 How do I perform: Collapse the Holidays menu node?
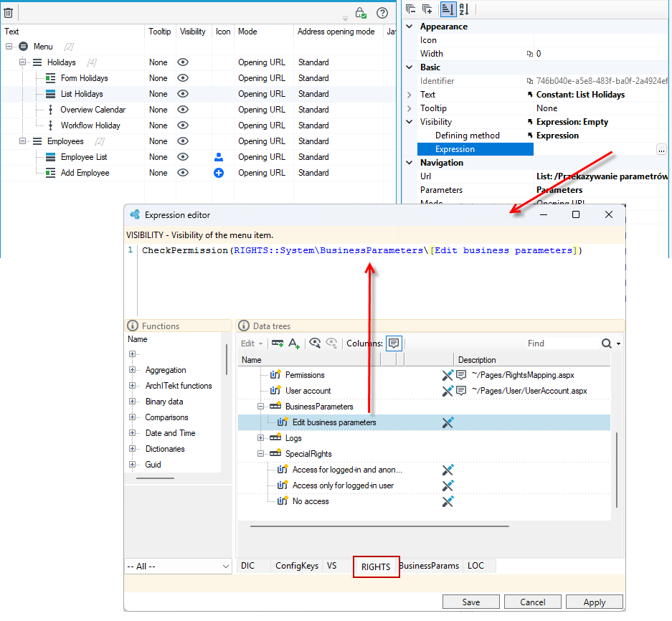point(22,62)
